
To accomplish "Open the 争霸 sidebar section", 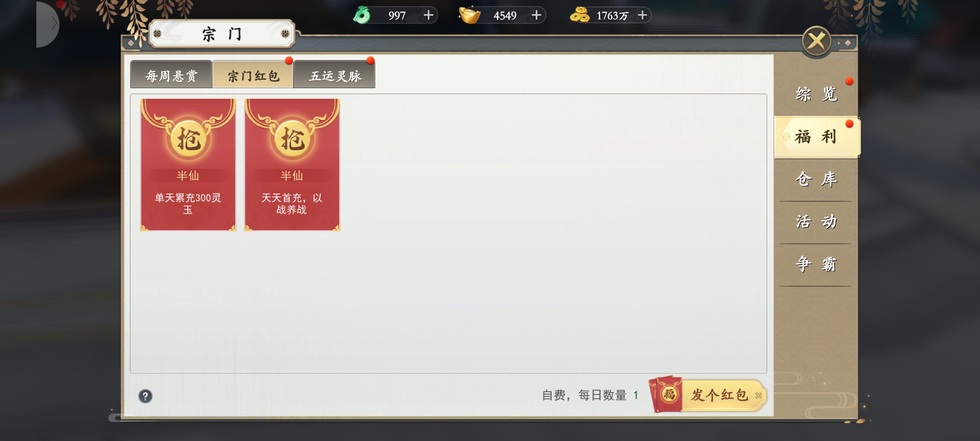I will (816, 265).
